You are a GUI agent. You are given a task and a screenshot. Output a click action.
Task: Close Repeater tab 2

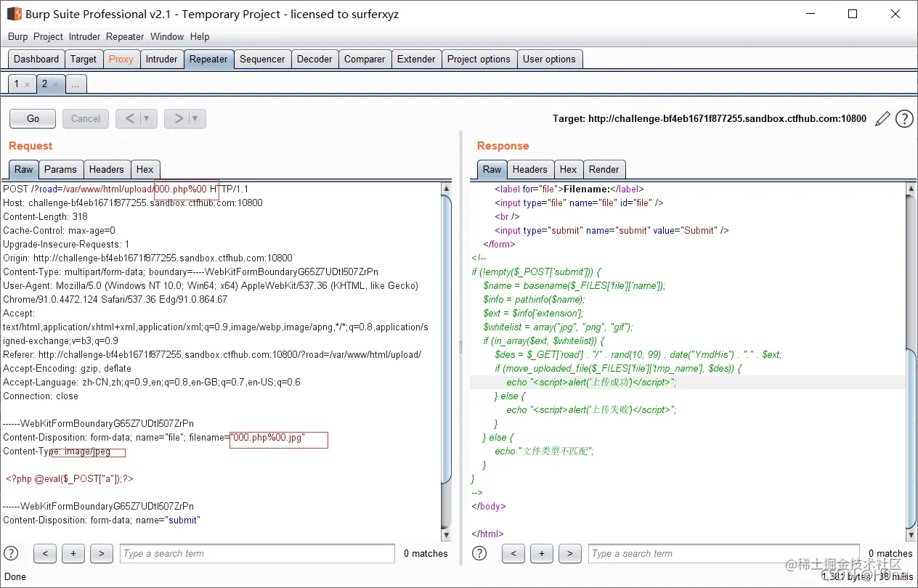coord(54,84)
